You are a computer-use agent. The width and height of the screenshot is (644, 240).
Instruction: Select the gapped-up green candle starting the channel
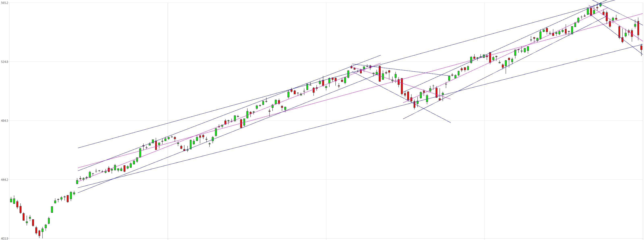[77, 182]
